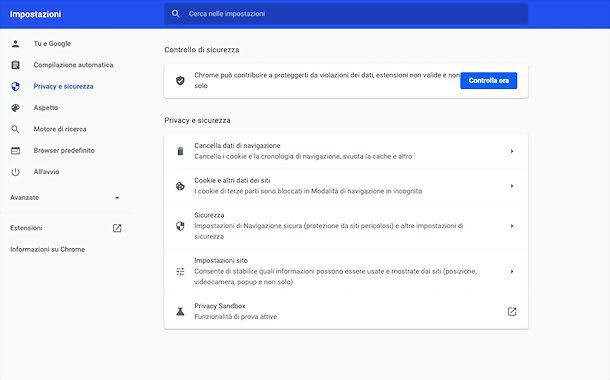The width and height of the screenshot is (610, 380).
Task: Click the shield icon in the Sicurezza row
Action: coord(180,226)
